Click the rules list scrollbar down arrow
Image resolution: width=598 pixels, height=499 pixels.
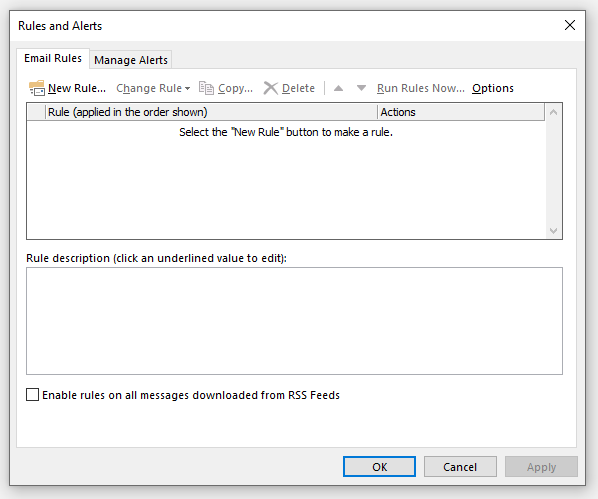(554, 231)
